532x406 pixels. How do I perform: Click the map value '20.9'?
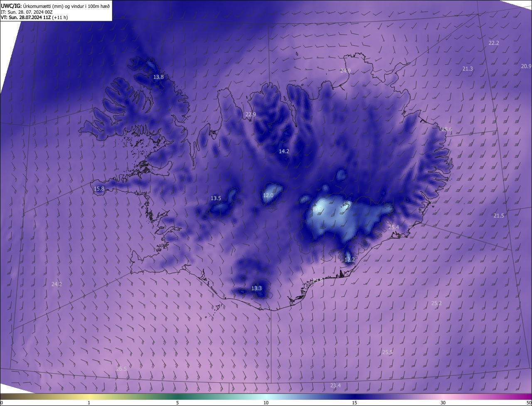[x=526, y=66]
